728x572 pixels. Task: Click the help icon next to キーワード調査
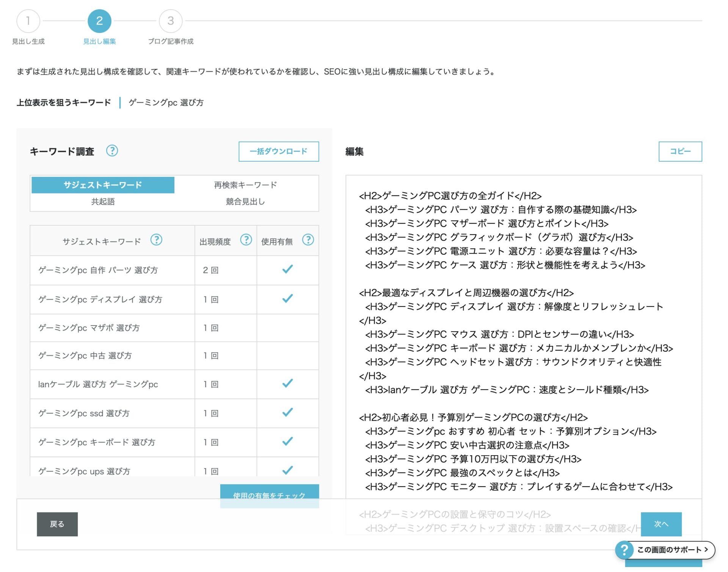coord(112,151)
